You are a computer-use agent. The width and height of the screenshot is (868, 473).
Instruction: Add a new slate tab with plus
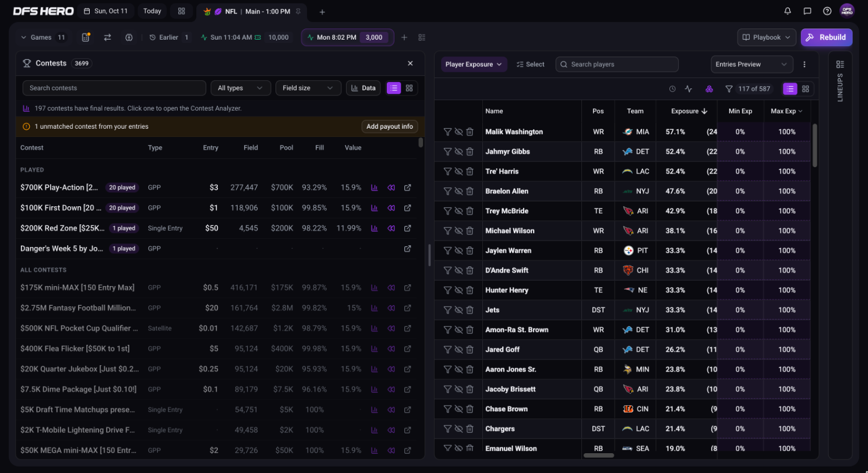[322, 12]
